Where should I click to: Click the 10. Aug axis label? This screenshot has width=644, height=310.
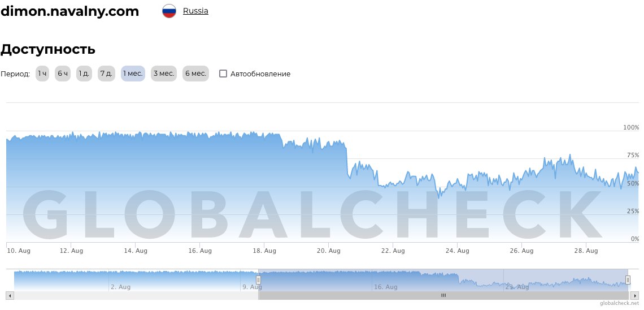pyautogui.click(x=19, y=251)
